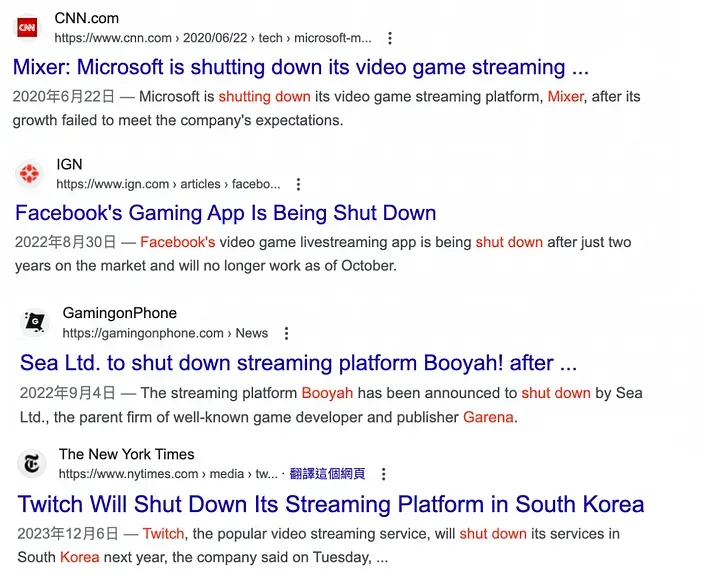720x585 pixels.
Task: Open Twitch Will Shut Down in South Korea
Action: click(331, 504)
